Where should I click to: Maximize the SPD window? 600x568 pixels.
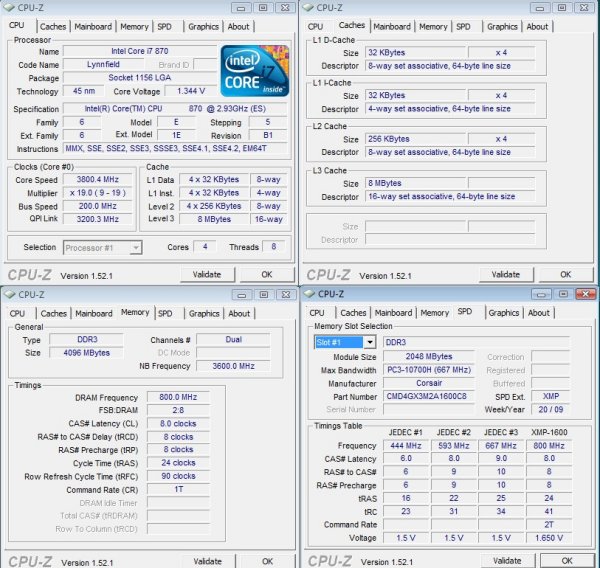(563, 294)
